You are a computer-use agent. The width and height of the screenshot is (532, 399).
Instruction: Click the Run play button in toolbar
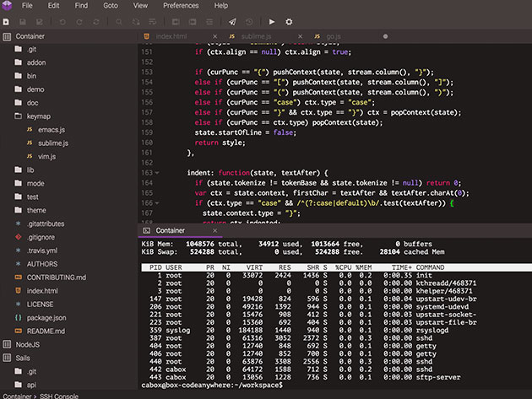point(272,22)
